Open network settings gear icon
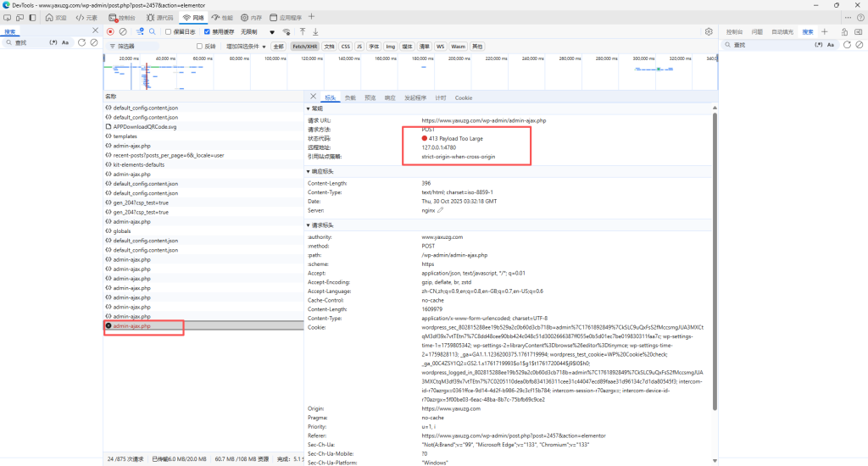This screenshot has height=466, width=868. click(709, 31)
